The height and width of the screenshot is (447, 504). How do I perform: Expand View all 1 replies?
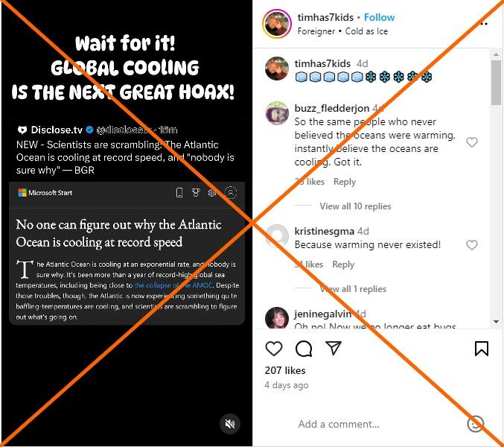[353, 289]
